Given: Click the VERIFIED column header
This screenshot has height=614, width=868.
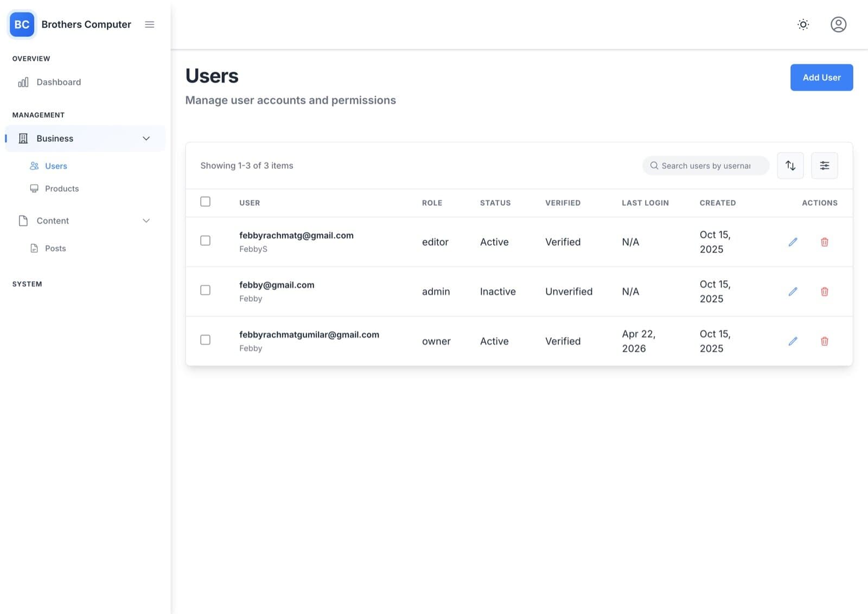Looking at the screenshot, I should [x=563, y=203].
